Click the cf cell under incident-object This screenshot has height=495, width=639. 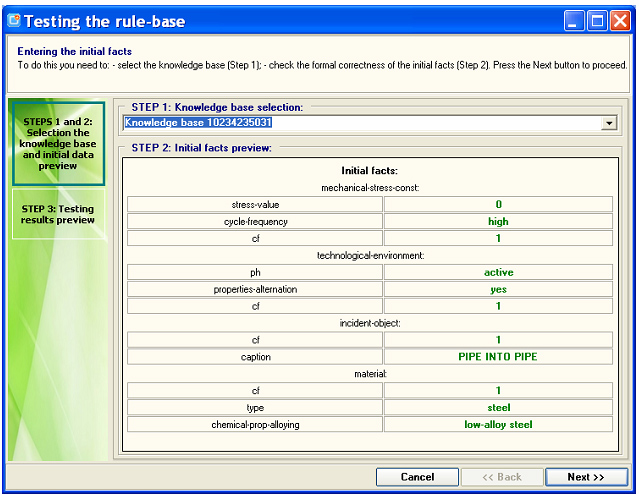coord(255,340)
